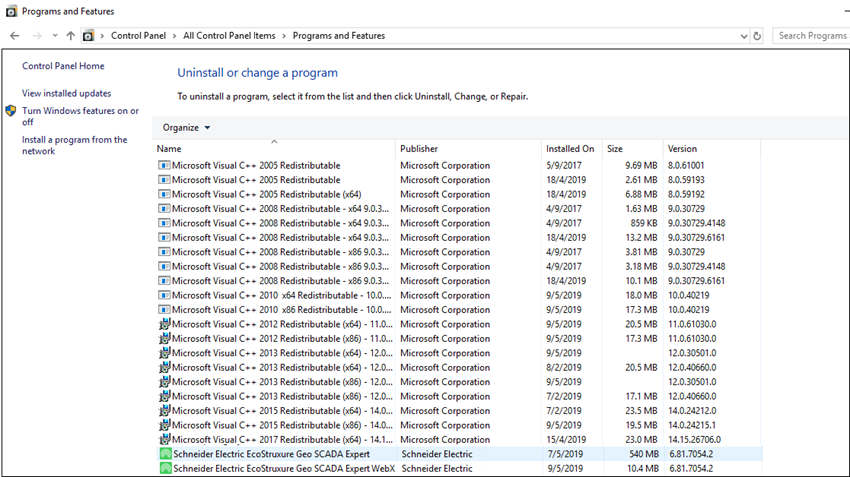
Task: Click icon of Visual C++ 2010 x86 Redistributable
Action: pyautogui.click(x=164, y=310)
